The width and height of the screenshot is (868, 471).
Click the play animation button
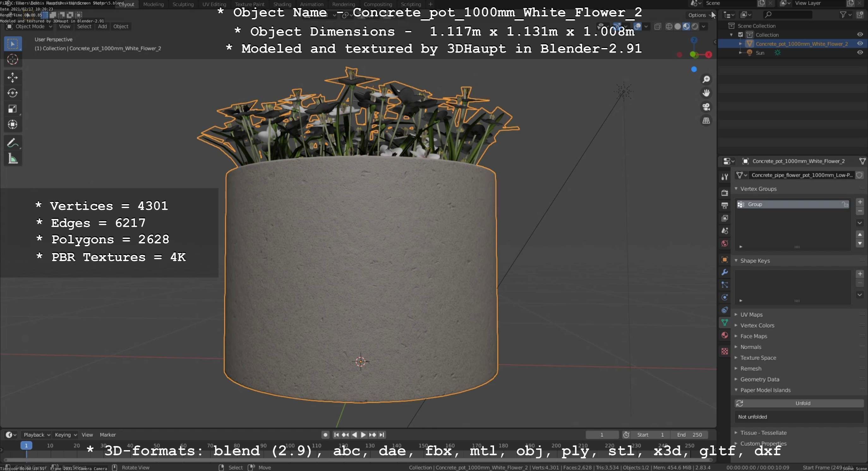[363, 435]
